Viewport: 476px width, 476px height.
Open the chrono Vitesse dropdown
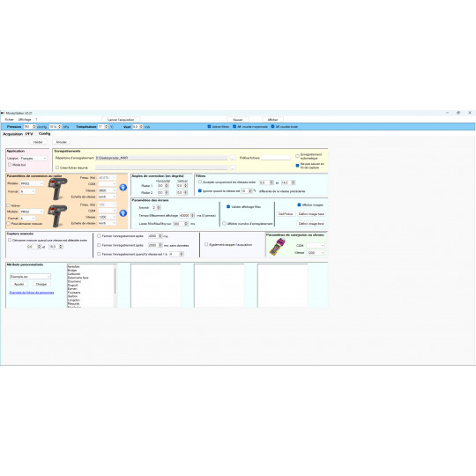[x=316, y=253]
